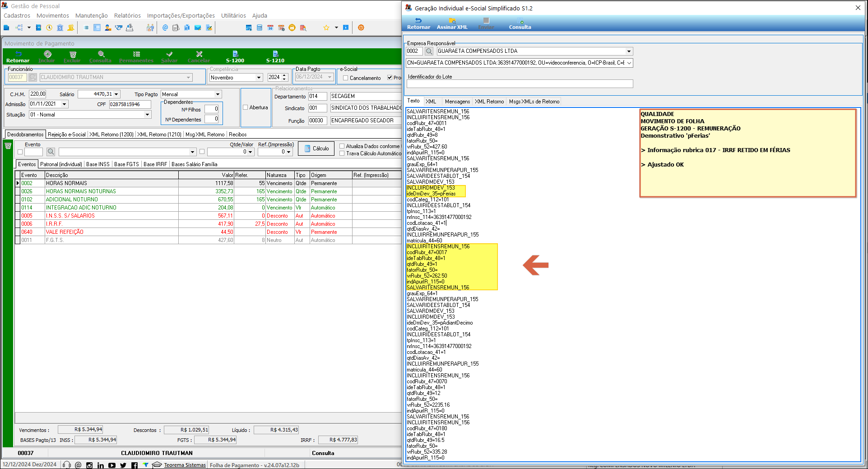Toggle Trava Cálculo Automático checkbox
The width and height of the screenshot is (868, 469).
[342, 153]
